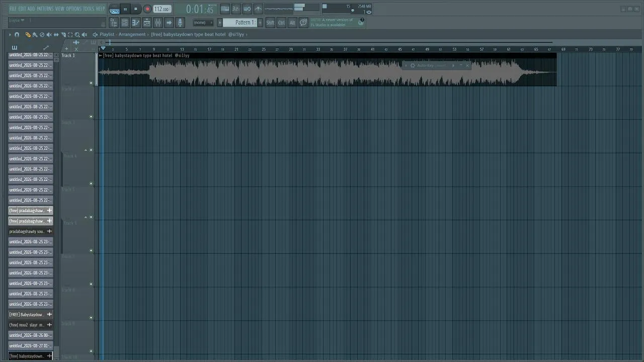644x362 pixels.
Task: Click bar 33 on the timeline ruler
Action: tap(318, 49)
